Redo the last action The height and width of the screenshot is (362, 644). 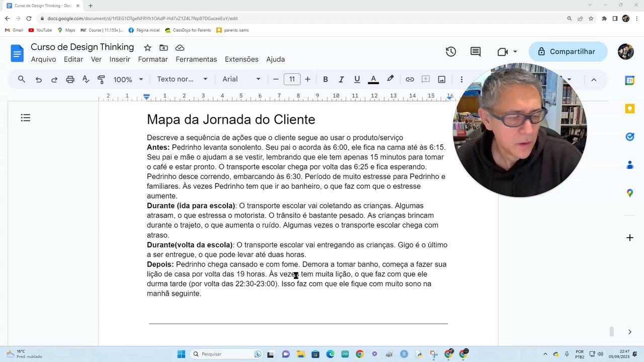coord(54,79)
